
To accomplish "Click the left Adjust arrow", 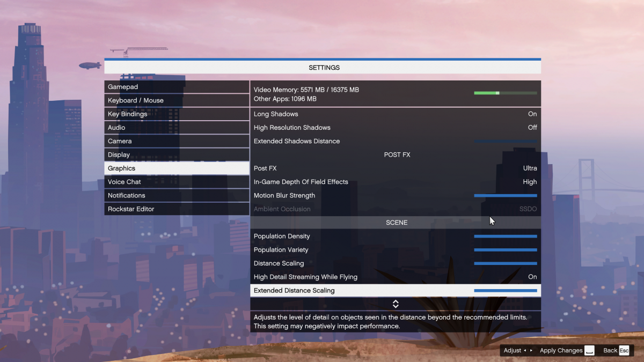I will (x=524, y=350).
